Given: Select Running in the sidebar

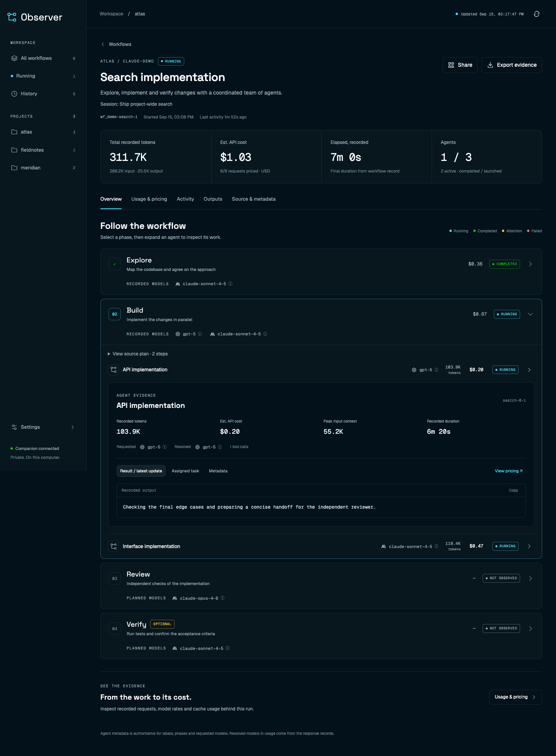Looking at the screenshot, I should coord(43,76).
